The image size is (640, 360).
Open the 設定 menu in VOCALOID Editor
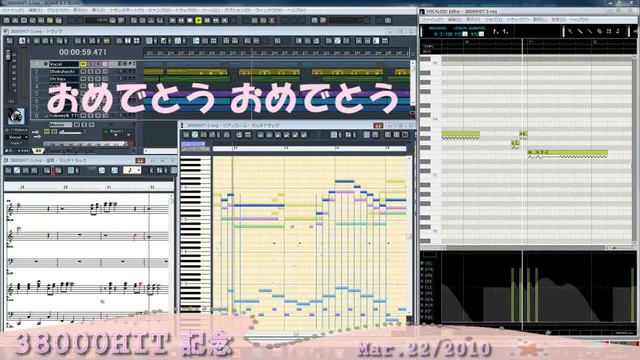pyautogui.click(x=558, y=19)
